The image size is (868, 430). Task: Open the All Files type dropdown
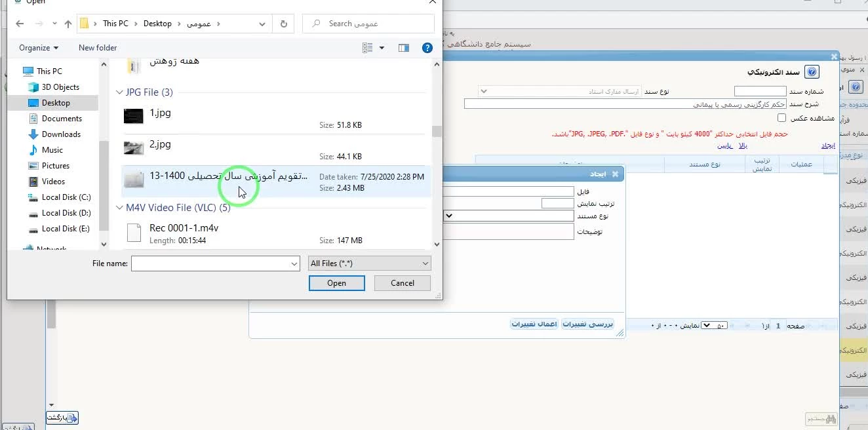tap(370, 264)
